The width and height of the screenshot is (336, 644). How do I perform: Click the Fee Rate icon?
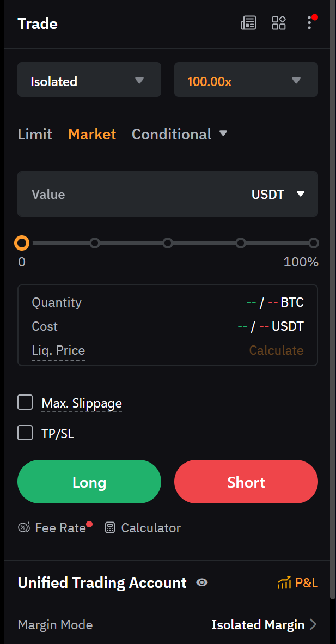pos(23,527)
